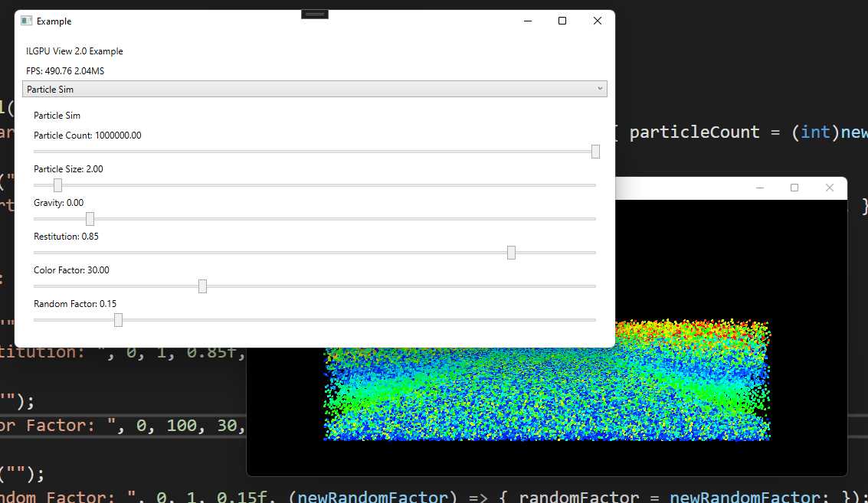Image resolution: width=868 pixels, height=503 pixels.
Task: Close the particle render window
Action: (x=829, y=188)
